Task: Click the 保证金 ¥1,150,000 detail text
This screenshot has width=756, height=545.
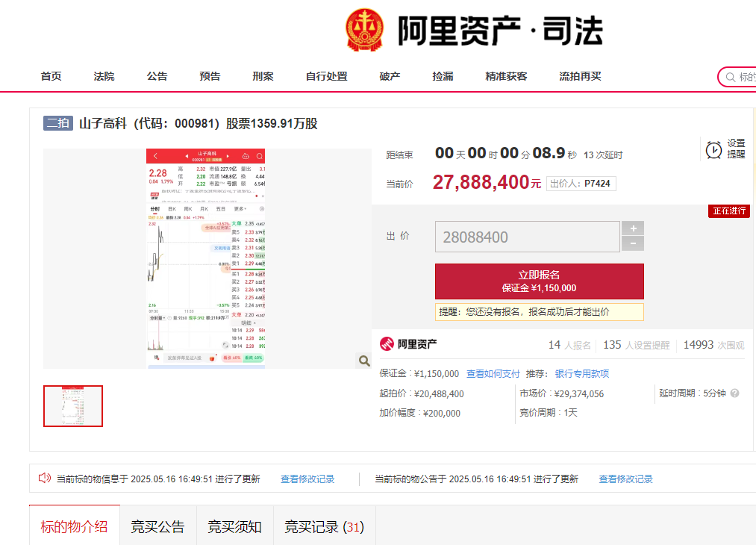Action: click(x=419, y=374)
